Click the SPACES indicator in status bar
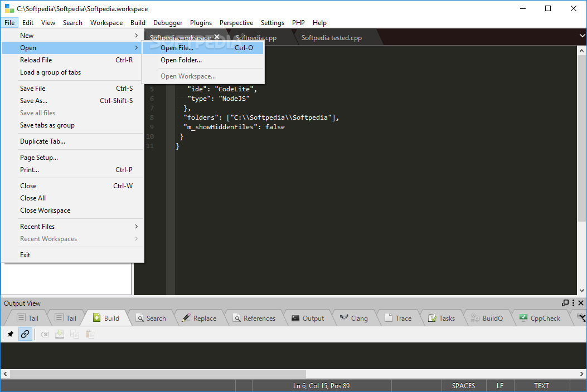This screenshot has height=392, width=587. click(x=463, y=386)
